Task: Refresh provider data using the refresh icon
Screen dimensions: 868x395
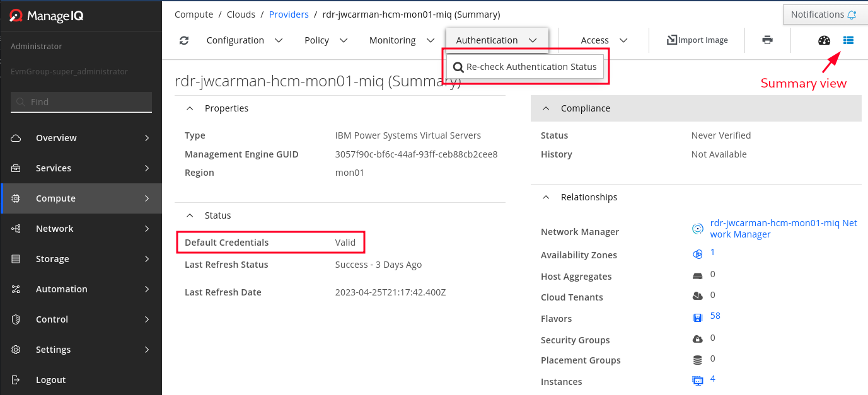Action: click(183, 40)
